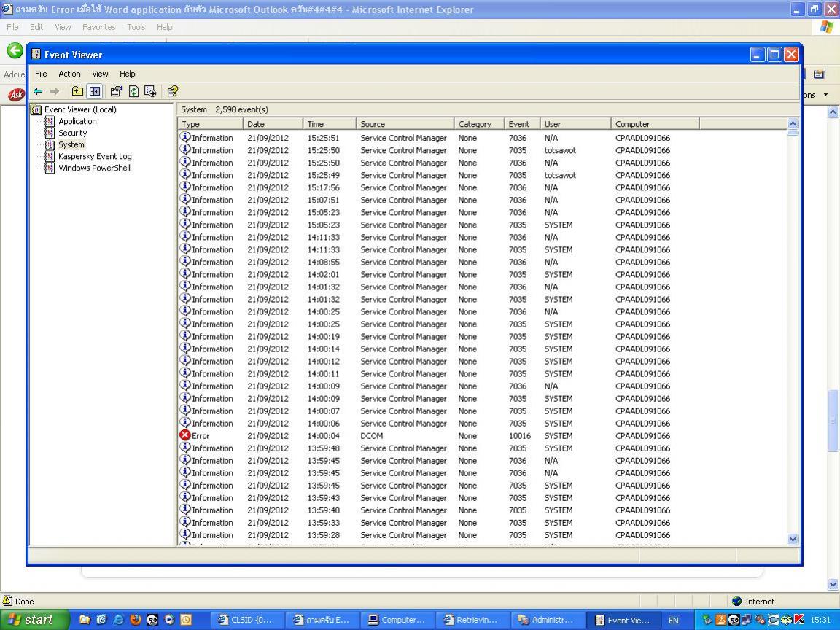Click the Back arrow in Event Viewer toolbar

(x=38, y=91)
